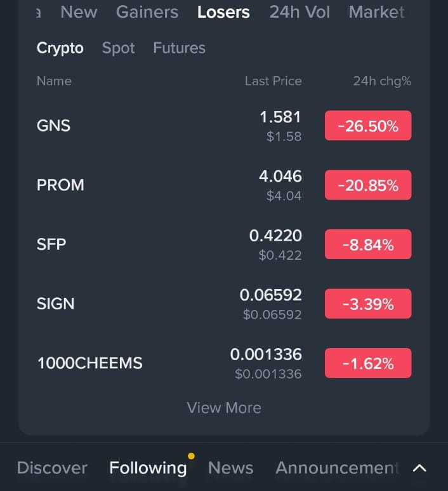This screenshot has height=491, width=448.
Task: Tap the SIGN -3.39% change badge
Action: click(368, 304)
